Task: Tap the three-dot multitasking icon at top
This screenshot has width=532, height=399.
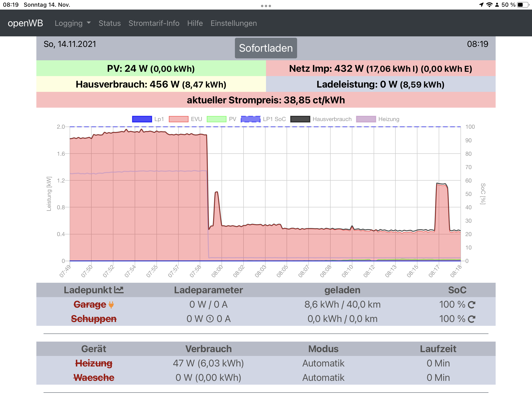Action: [x=266, y=6]
